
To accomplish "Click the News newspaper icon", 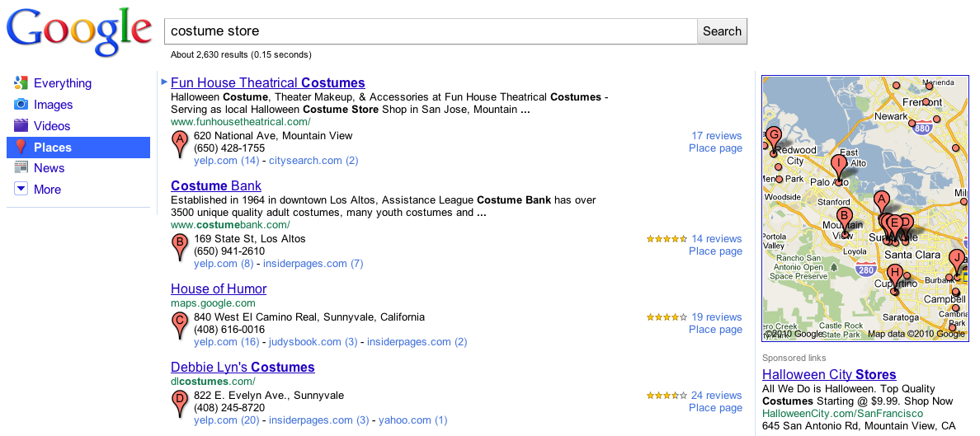I will tap(21, 167).
